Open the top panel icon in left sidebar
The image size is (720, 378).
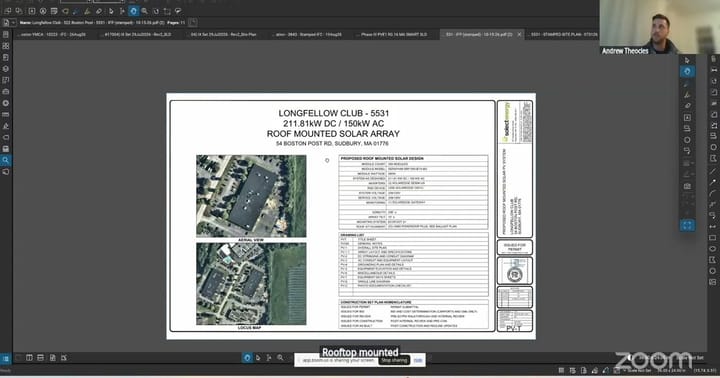click(x=6, y=34)
